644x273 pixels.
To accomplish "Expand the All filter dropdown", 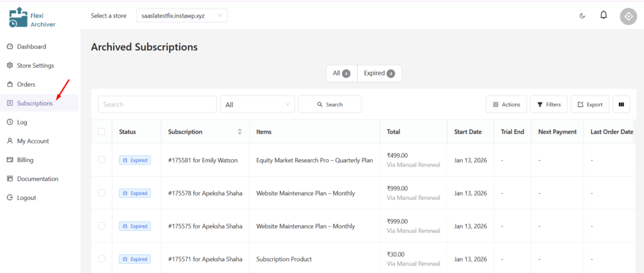I will click(x=258, y=104).
